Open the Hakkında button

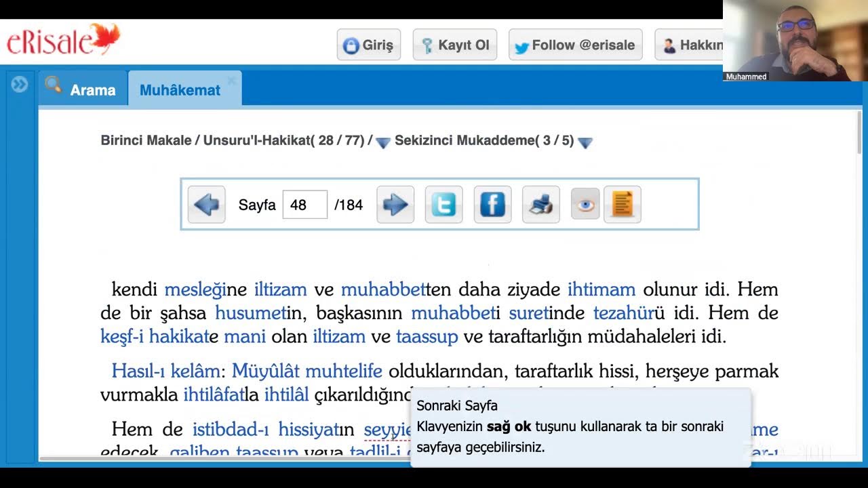click(690, 45)
